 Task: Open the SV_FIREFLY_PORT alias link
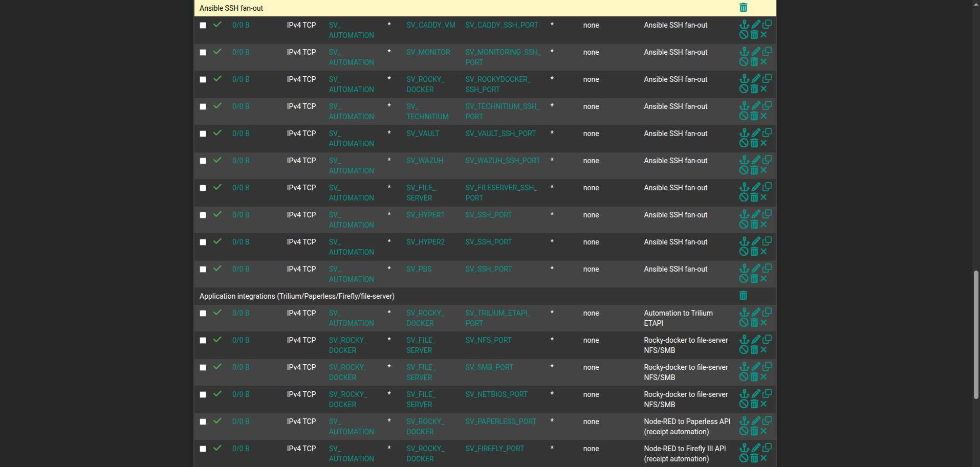tap(494, 449)
